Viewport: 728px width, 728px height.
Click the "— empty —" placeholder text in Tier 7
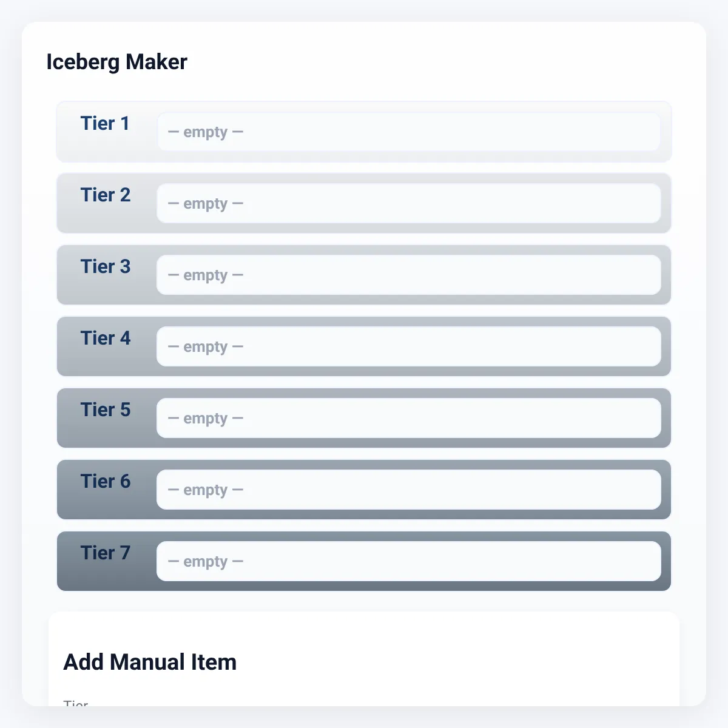[206, 562]
